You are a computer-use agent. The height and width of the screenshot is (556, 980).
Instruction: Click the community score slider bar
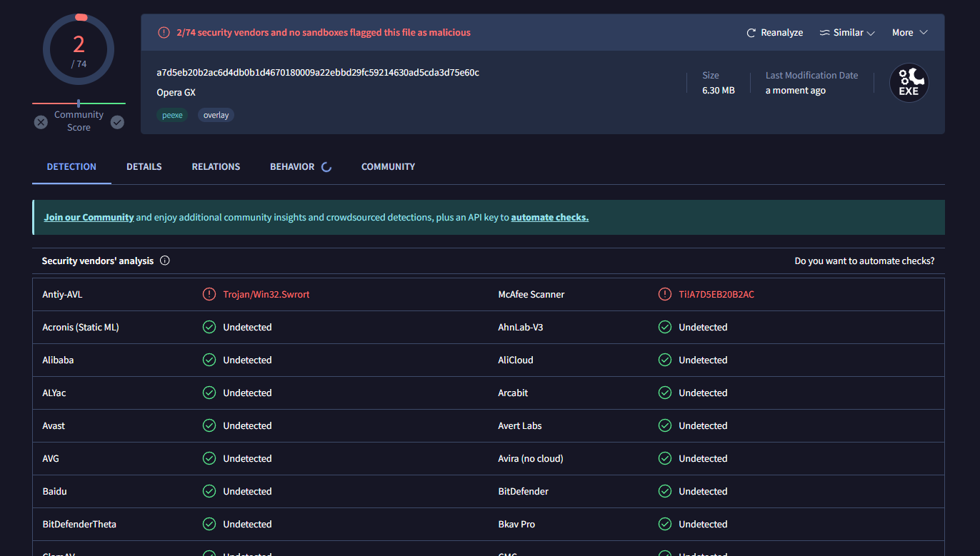(79, 103)
